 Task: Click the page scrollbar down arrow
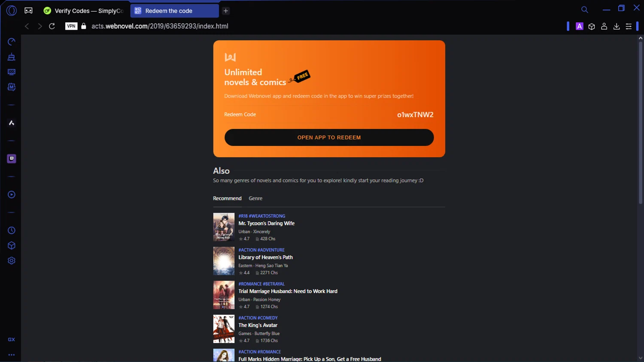[x=640, y=358]
